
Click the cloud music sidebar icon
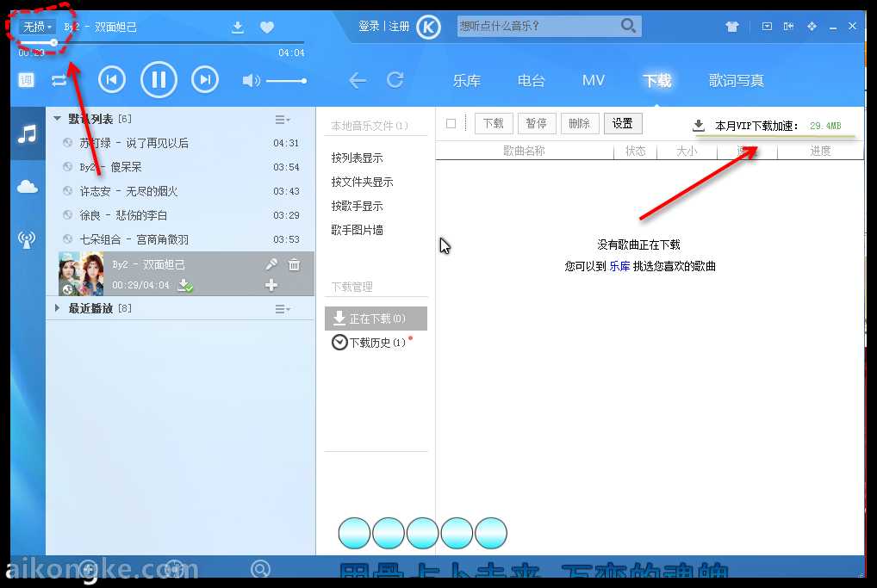(x=28, y=185)
